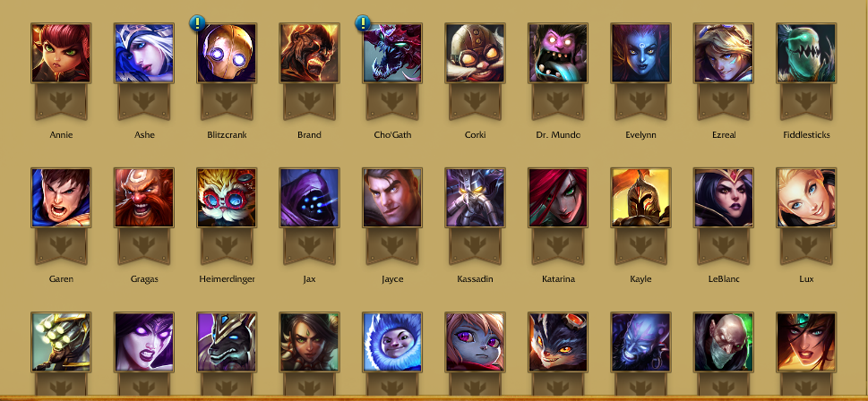The image size is (868, 401).
Task: Click the mastery banner under Gragas
Action: coord(144,245)
